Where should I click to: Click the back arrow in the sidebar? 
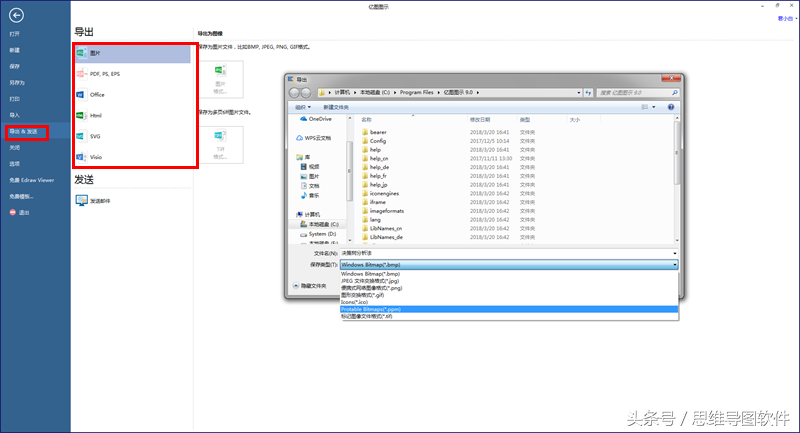click(x=17, y=16)
